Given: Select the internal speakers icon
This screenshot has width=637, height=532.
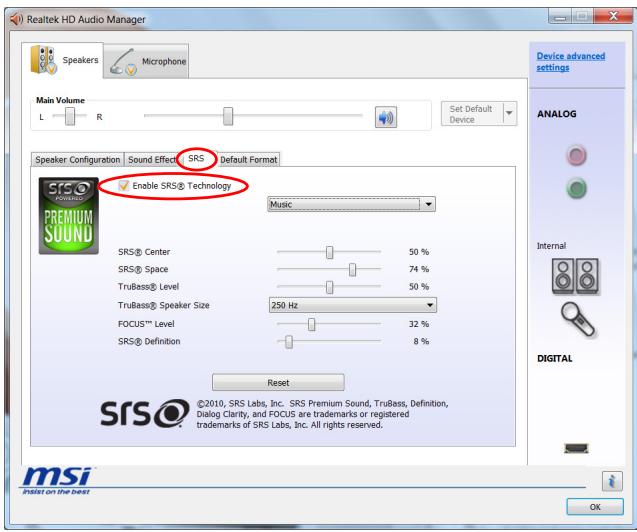Looking at the screenshot, I should coord(575,276).
